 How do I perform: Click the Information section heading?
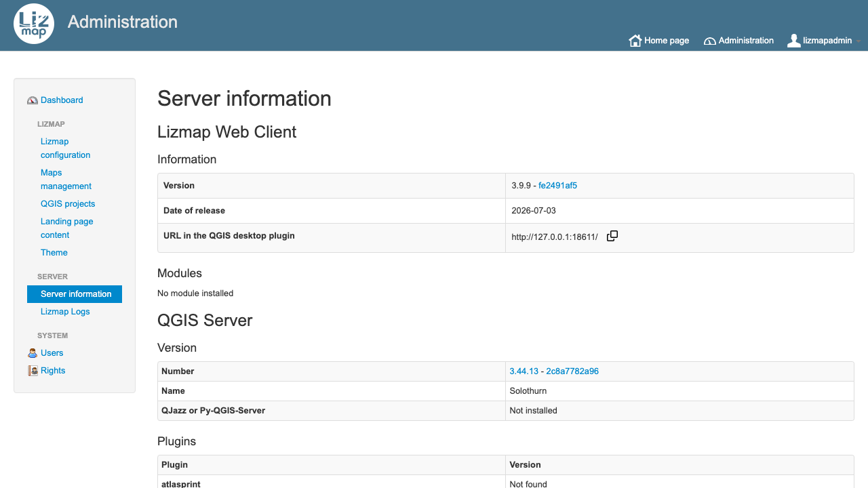187,159
